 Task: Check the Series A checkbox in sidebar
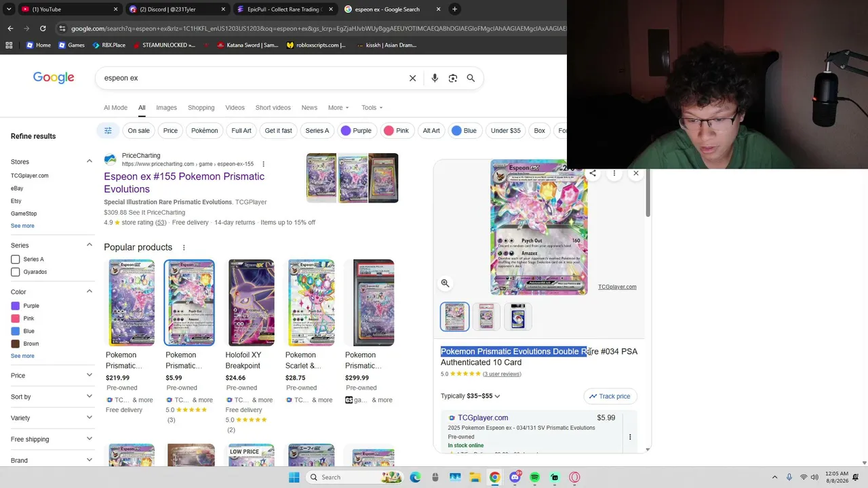15,260
